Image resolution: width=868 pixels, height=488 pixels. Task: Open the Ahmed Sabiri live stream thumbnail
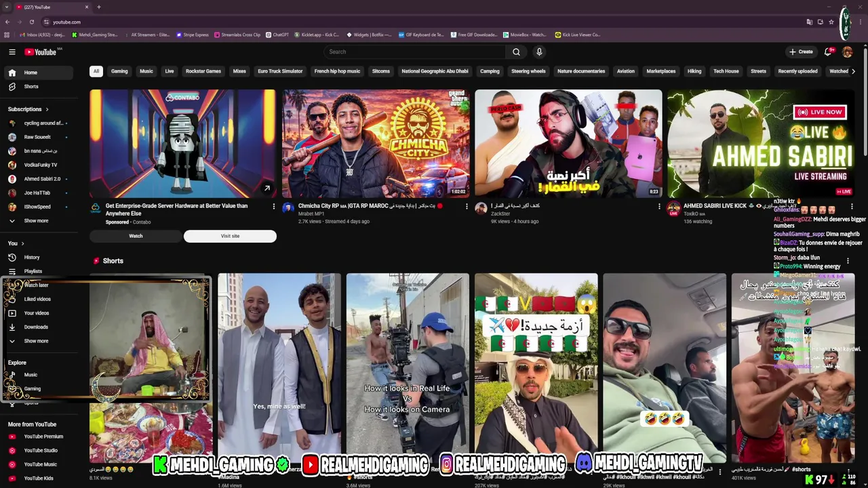pos(760,143)
